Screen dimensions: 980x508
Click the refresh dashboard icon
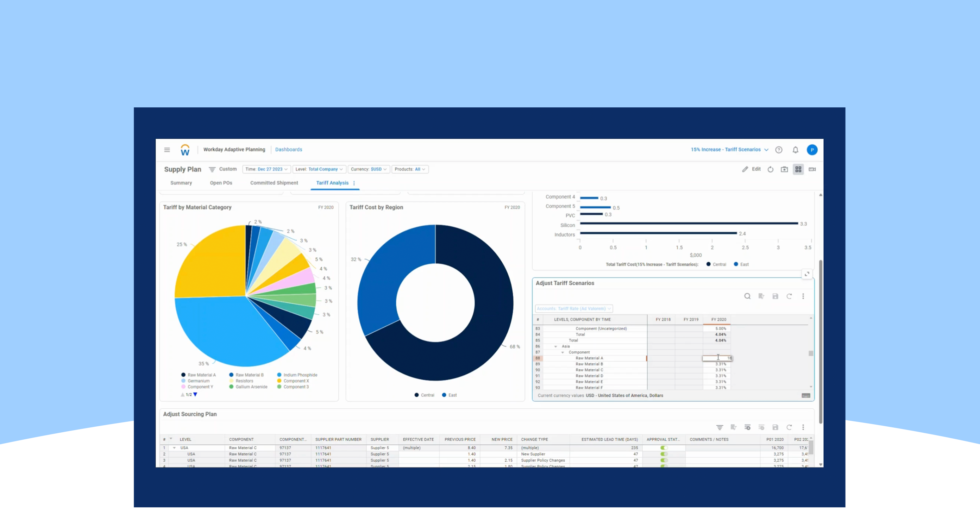tap(771, 170)
